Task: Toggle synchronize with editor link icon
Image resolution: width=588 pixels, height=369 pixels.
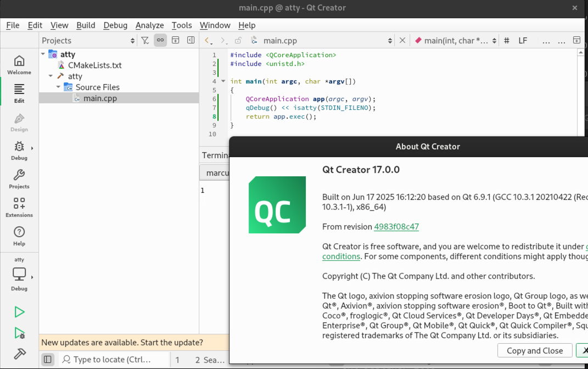Action: pos(160,40)
